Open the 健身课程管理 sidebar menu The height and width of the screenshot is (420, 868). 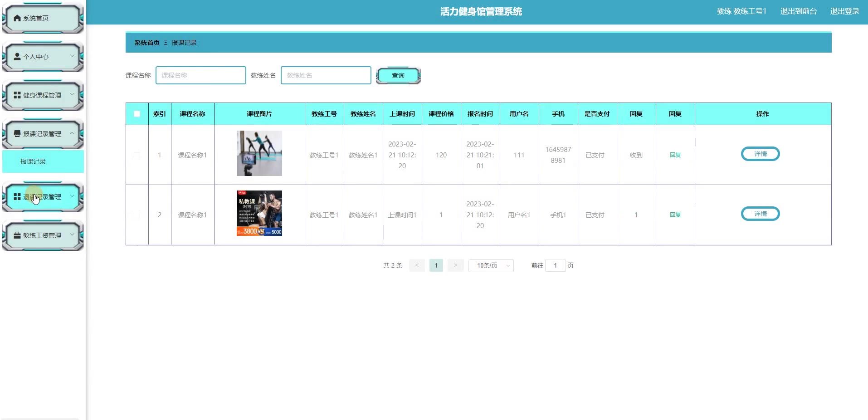click(43, 95)
